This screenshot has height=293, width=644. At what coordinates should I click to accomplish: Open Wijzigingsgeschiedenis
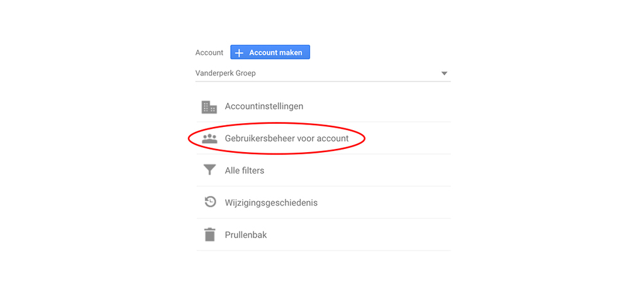270,202
